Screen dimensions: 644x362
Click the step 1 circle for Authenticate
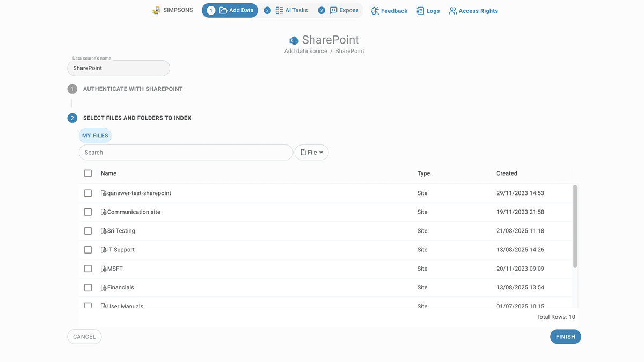72,89
